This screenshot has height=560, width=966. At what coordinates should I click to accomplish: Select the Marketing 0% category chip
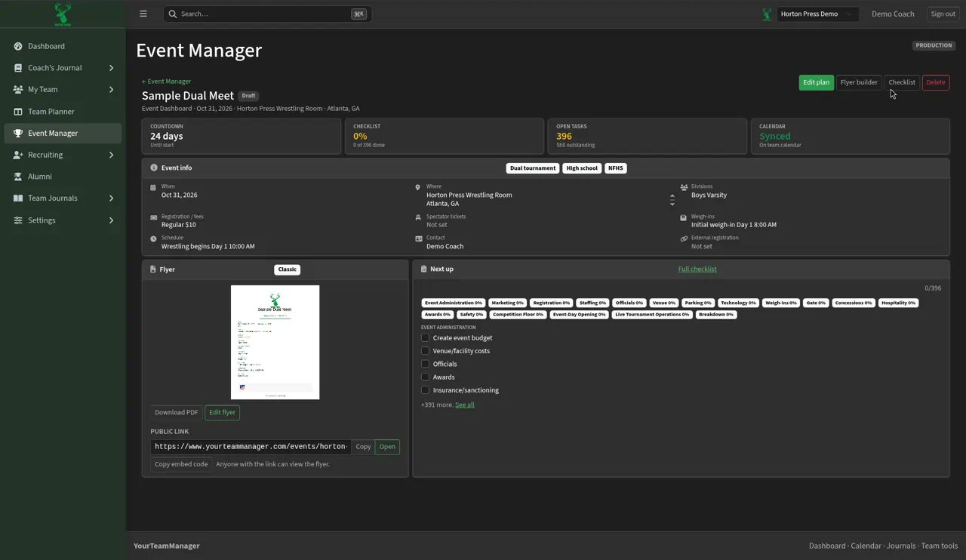pos(507,303)
